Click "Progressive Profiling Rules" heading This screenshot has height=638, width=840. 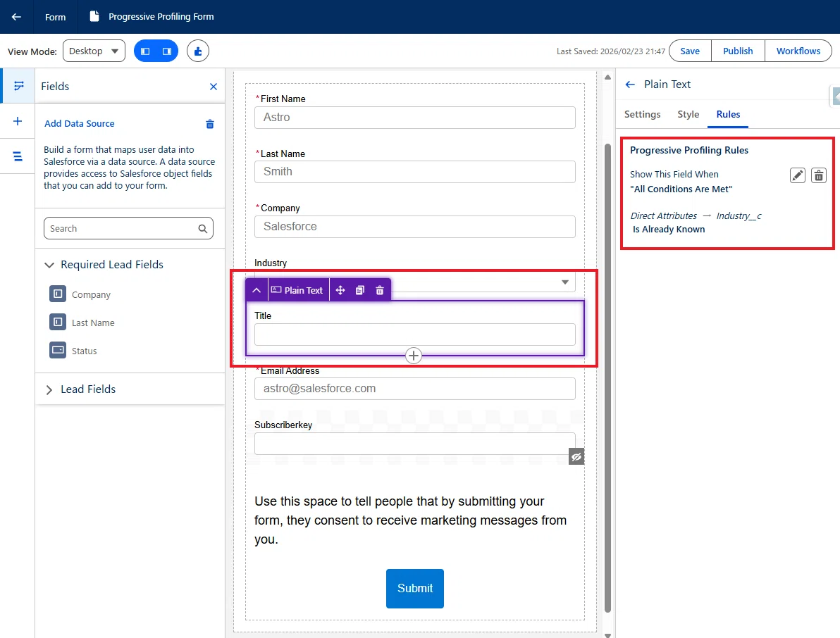(689, 151)
